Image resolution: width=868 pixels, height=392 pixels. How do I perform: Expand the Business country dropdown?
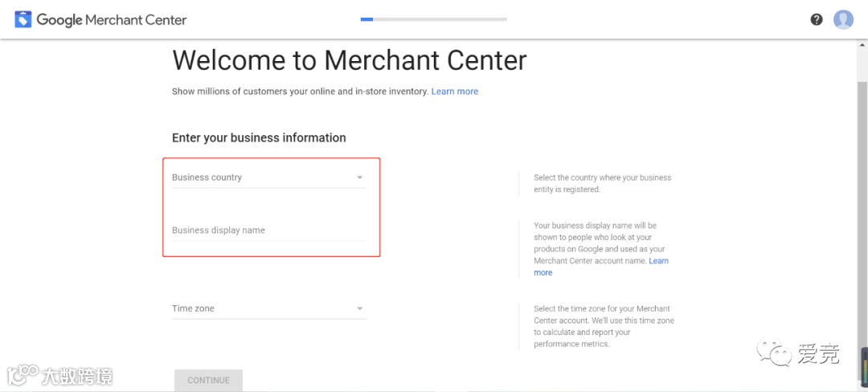pos(269,178)
